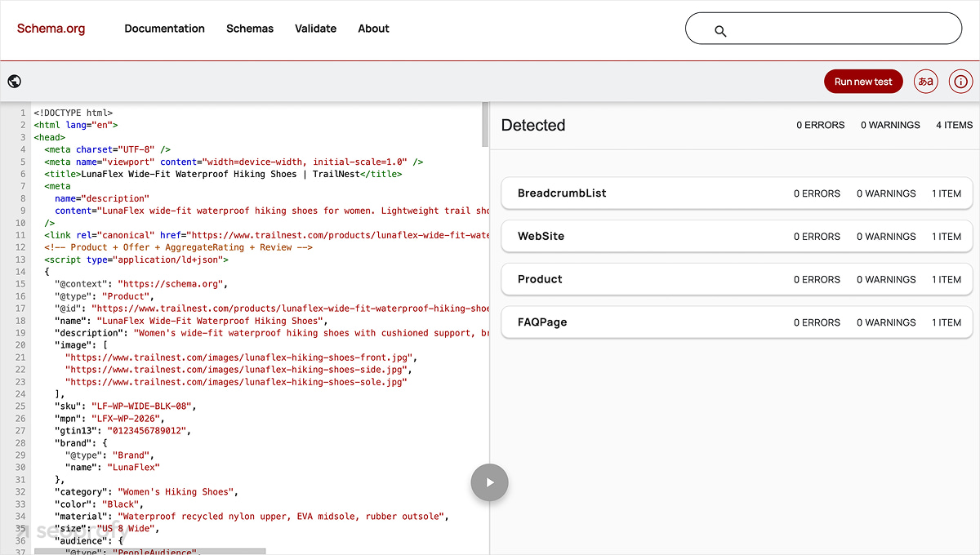Viewport: 980px width, 555px height.
Task: Open the Validate menu item
Action: 315,29
